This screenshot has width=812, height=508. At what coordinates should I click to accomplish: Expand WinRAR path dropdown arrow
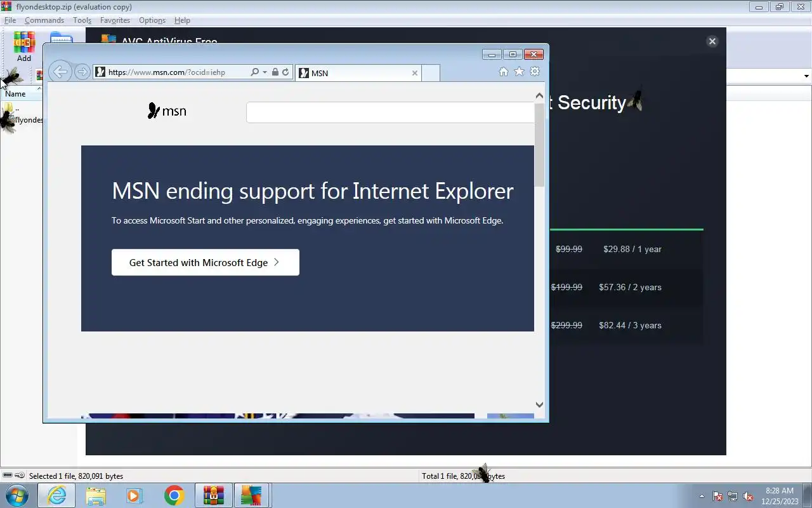[x=806, y=76]
